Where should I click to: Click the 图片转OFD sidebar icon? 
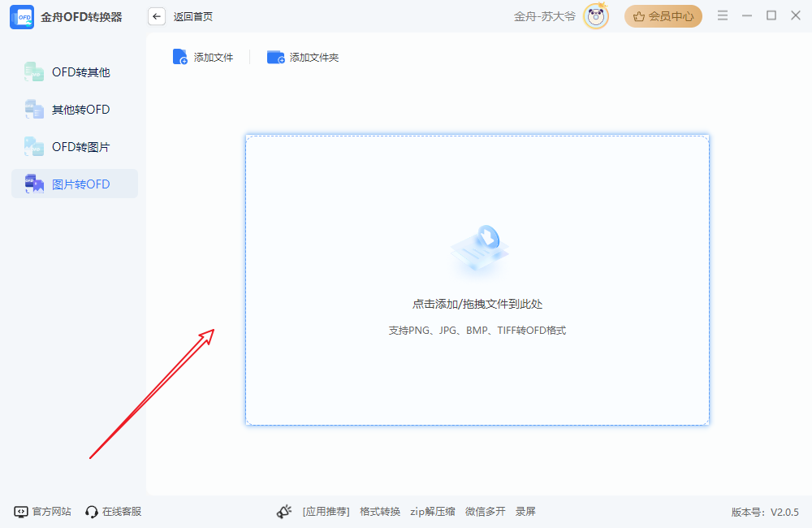34,184
